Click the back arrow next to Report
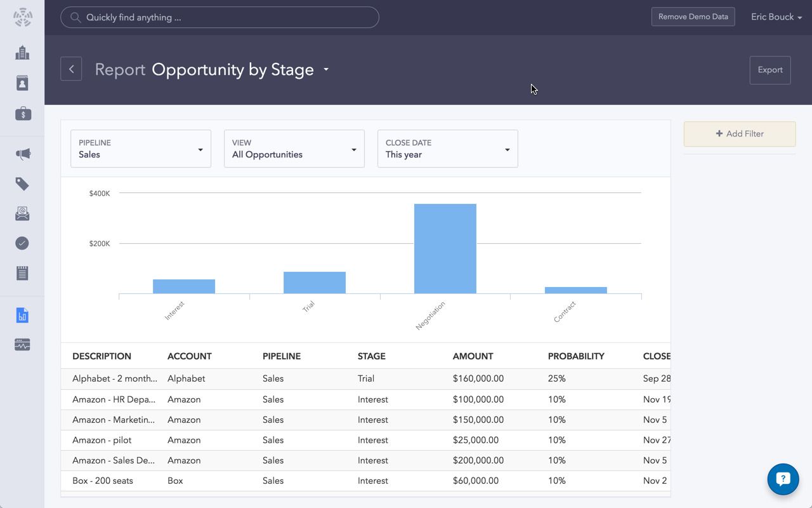 71,69
